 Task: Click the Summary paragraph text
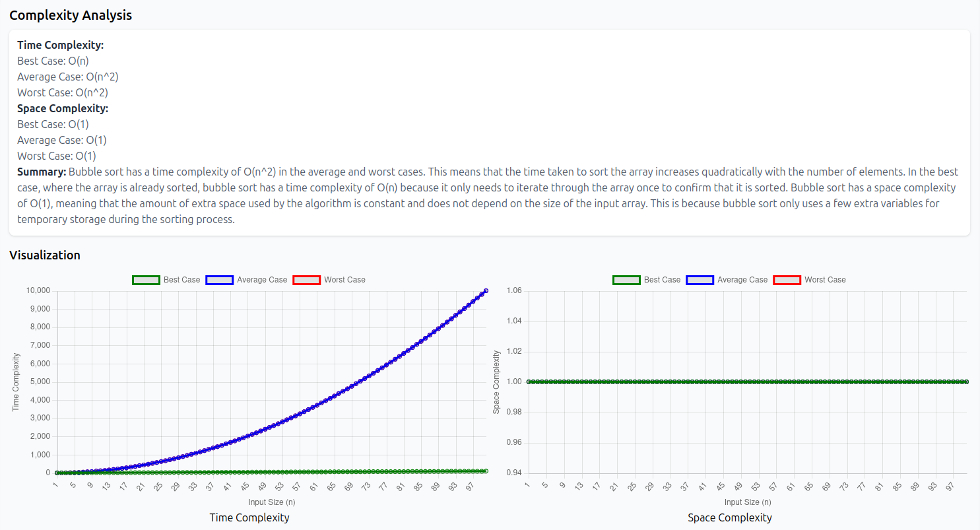click(x=488, y=195)
